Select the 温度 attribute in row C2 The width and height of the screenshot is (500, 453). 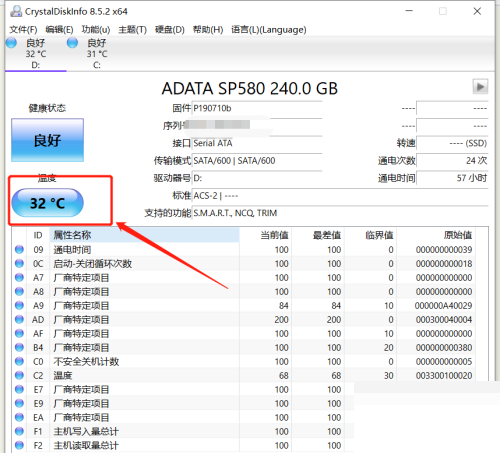tap(244, 376)
